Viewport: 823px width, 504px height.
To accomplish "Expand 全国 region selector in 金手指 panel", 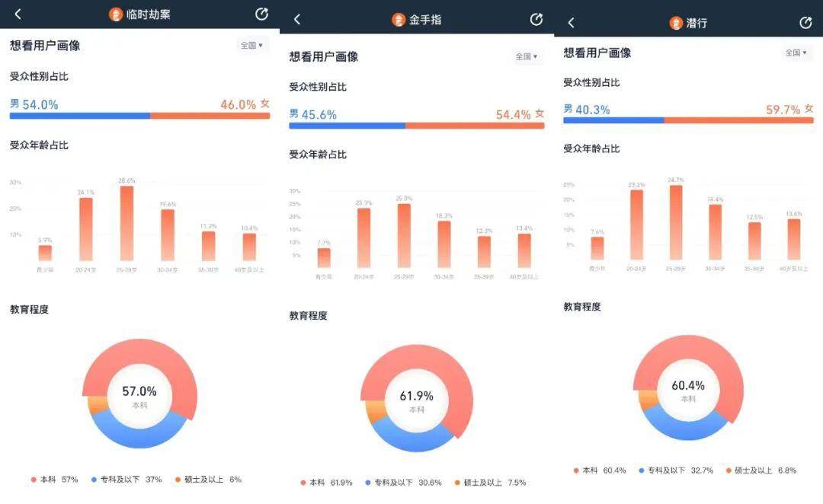I will point(527,56).
